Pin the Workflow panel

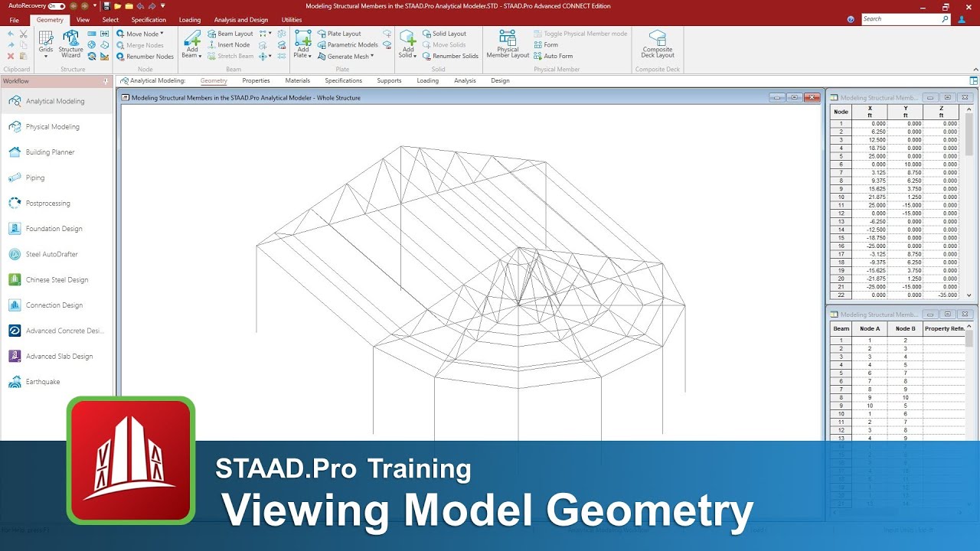(x=106, y=81)
